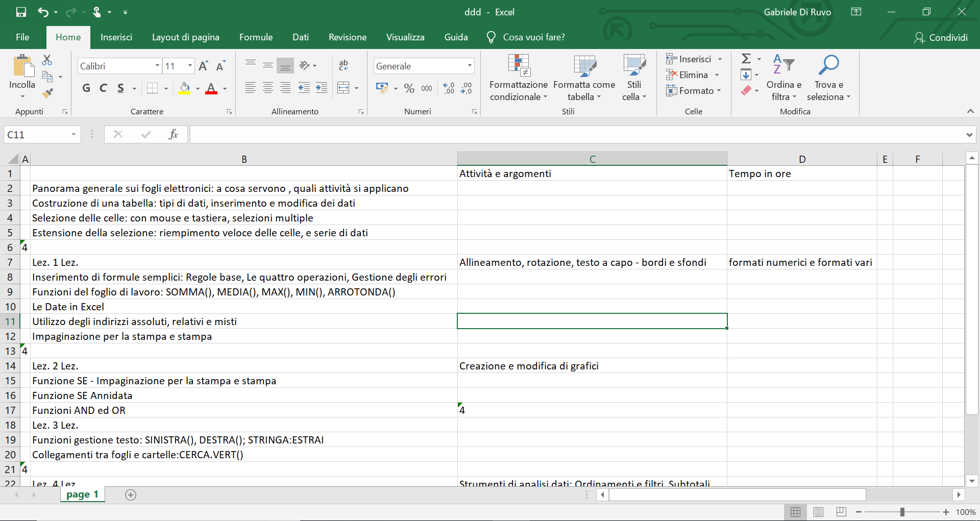Viewport: 980px width, 521px height.
Task: Switch to Page Break preview in status bar
Action: point(842,512)
